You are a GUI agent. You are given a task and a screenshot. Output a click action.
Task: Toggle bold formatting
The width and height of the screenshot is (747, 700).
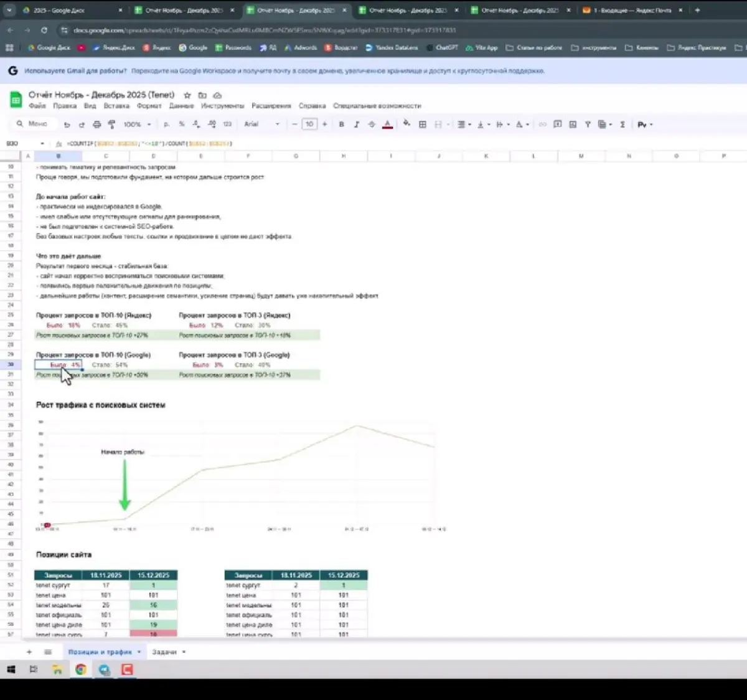point(341,125)
